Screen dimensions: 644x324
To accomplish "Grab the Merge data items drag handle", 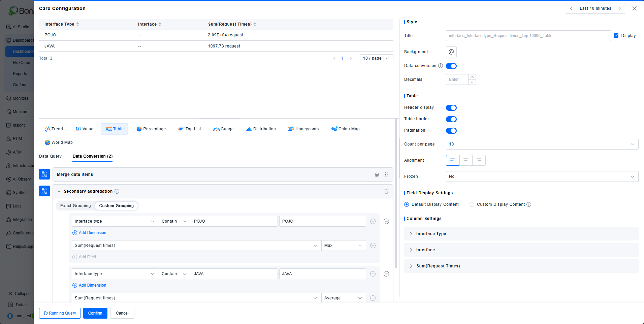I will (386, 174).
